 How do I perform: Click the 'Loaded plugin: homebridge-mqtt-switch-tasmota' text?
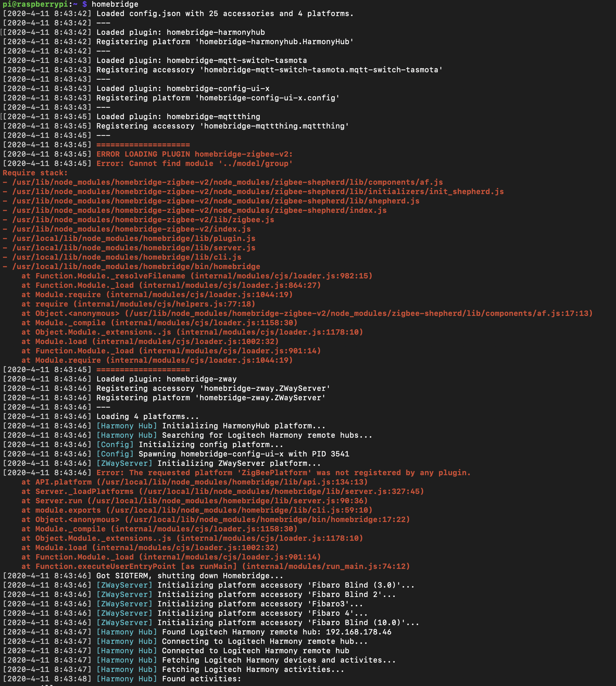(202, 61)
